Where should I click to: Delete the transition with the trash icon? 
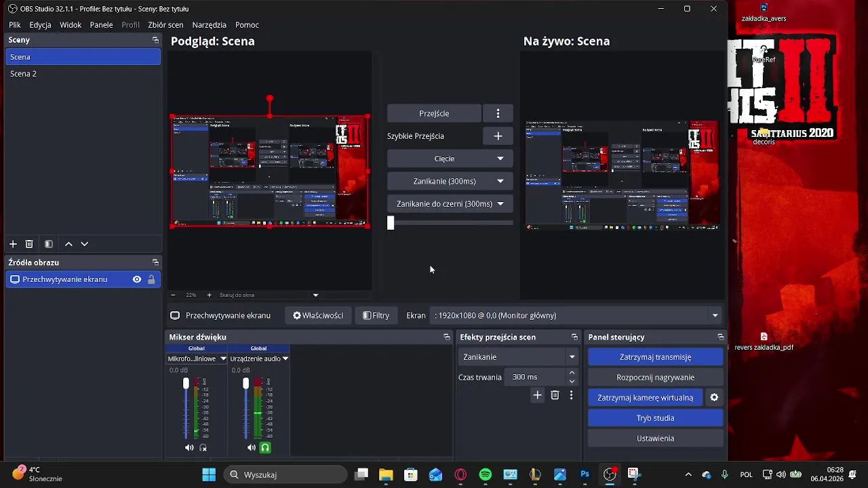[555, 395]
